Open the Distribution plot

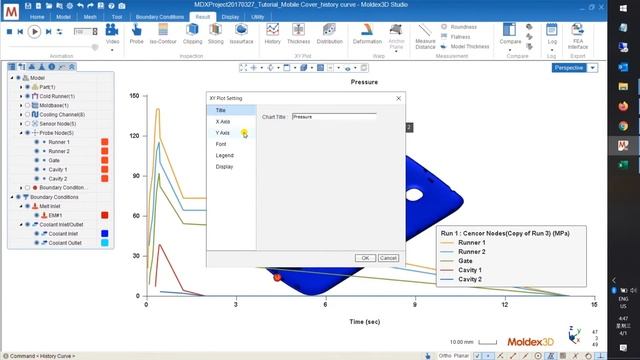click(x=329, y=34)
